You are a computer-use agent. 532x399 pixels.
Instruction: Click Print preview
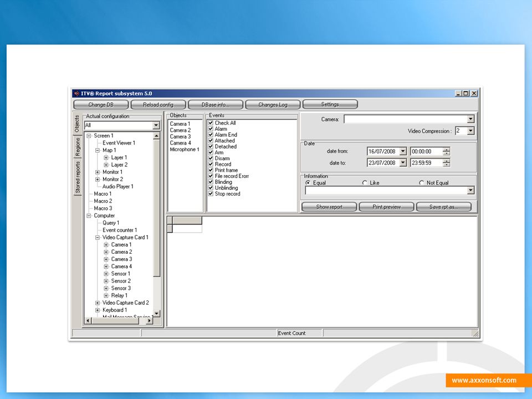click(386, 207)
